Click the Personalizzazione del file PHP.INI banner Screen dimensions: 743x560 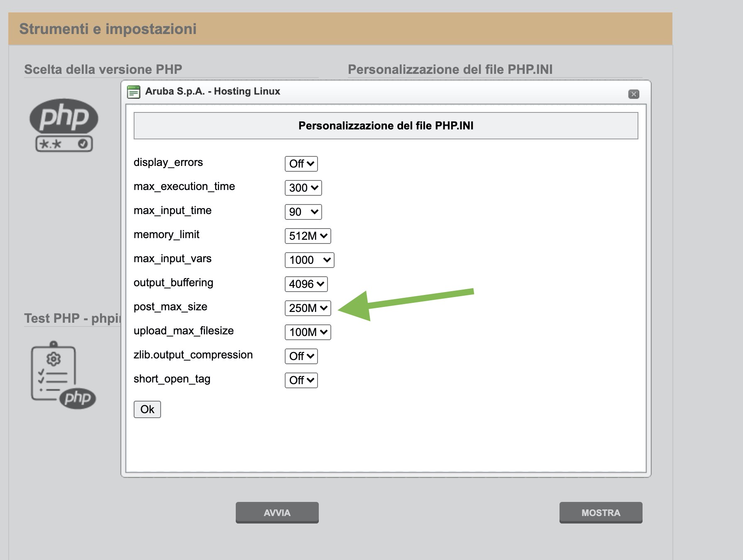point(386,126)
